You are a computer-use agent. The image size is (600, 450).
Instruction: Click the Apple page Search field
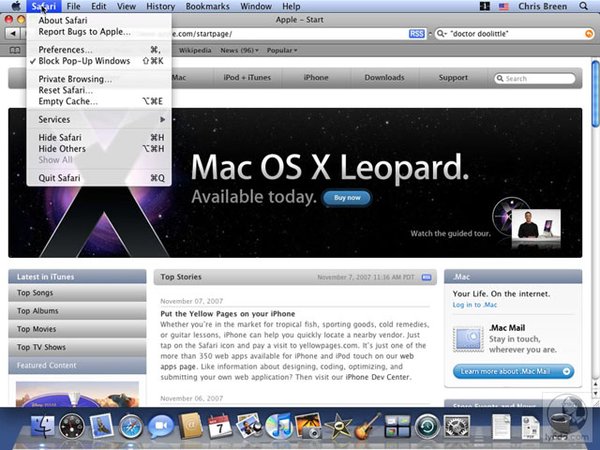pos(535,78)
